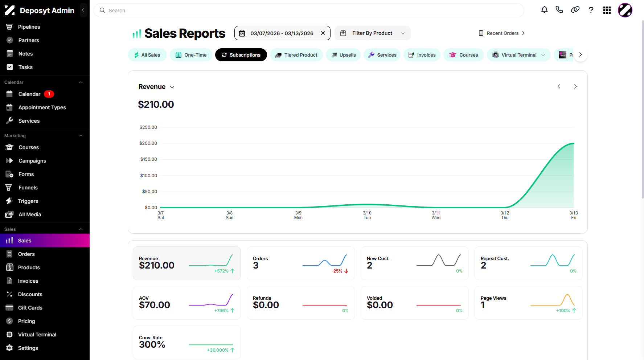This screenshot has width=644, height=360.
Task: Open Campaigns in the sidebar
Action: coord(45,161)
